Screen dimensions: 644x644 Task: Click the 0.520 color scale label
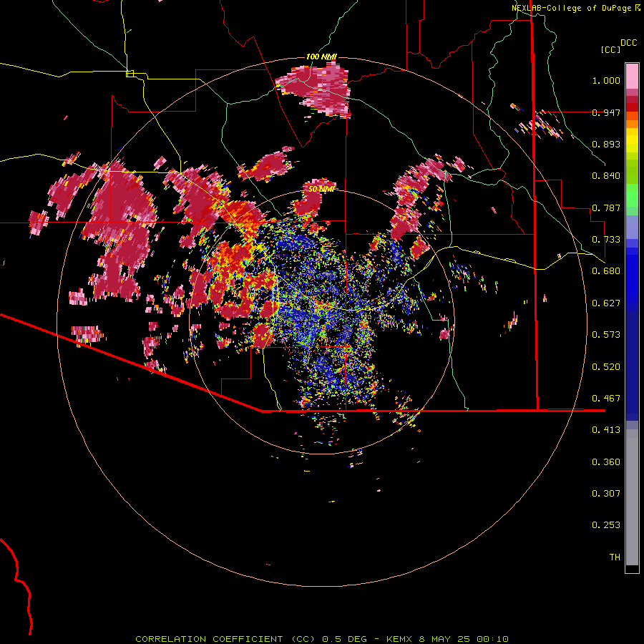pyautogui.click(x=606, y=367)
